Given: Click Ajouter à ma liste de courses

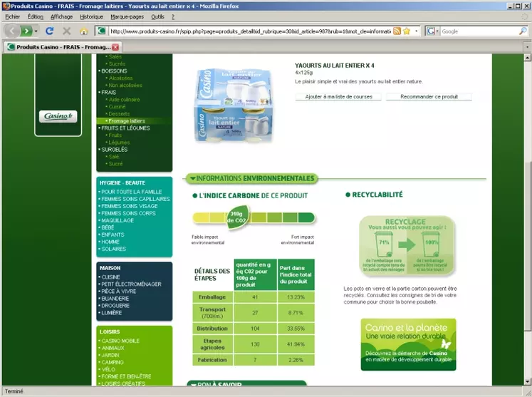Looking at the screenshot, I should click(338, 97).
